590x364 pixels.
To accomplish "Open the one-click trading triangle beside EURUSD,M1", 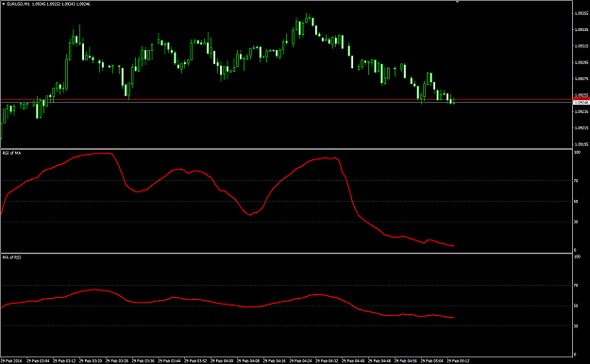I will (x=4, y=4).
